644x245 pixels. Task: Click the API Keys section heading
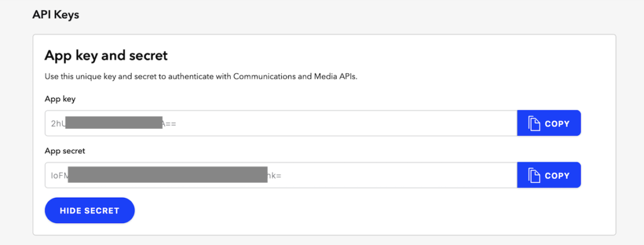pyautogui.click(x=56, y=15)
